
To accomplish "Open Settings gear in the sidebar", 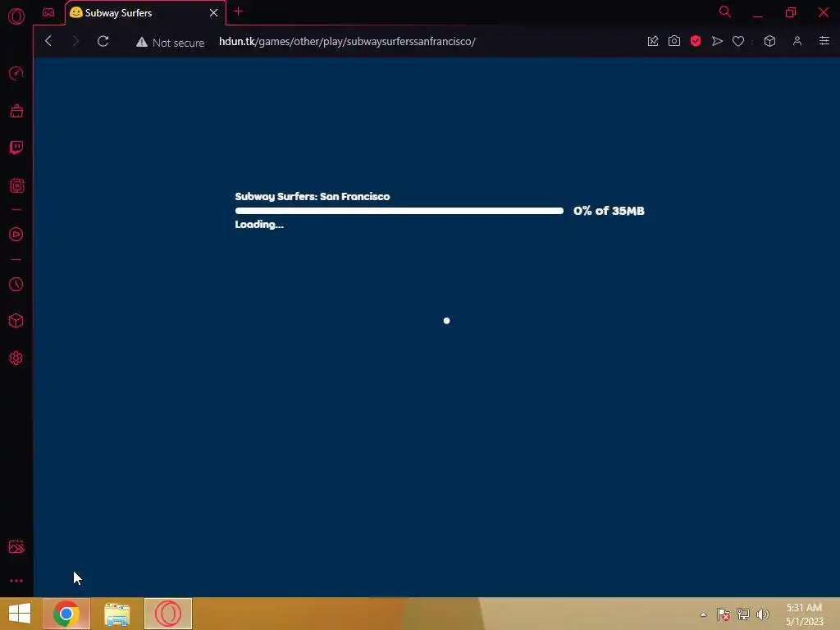I will 16,358.
